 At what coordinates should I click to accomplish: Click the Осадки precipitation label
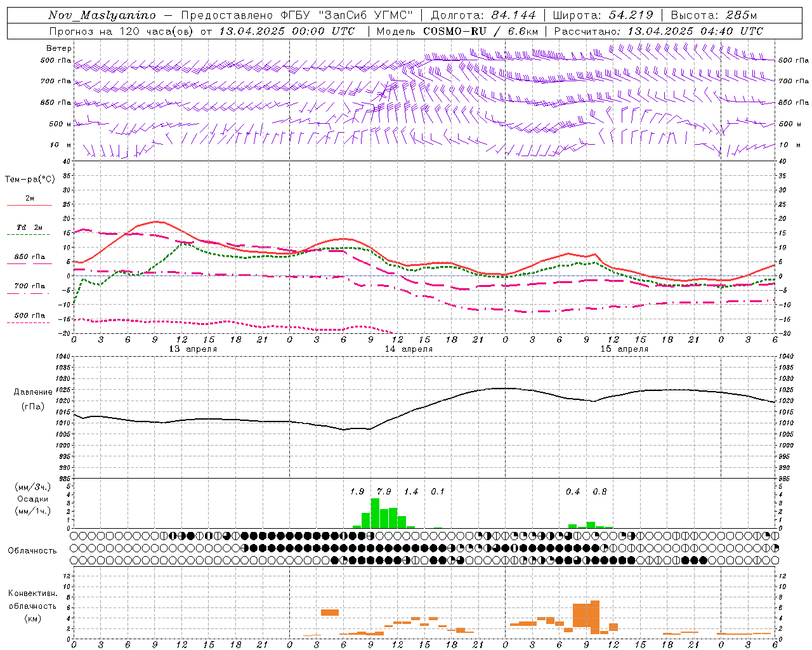(32, 499)
